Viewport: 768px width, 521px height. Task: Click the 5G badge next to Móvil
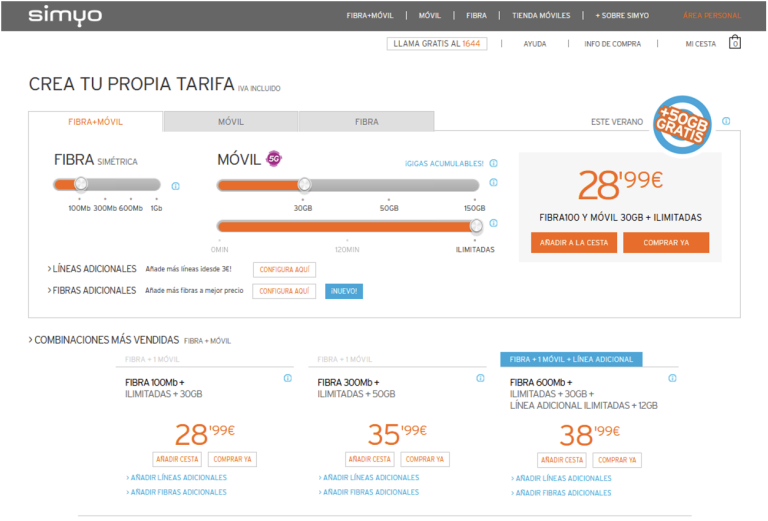coord(274,159)
